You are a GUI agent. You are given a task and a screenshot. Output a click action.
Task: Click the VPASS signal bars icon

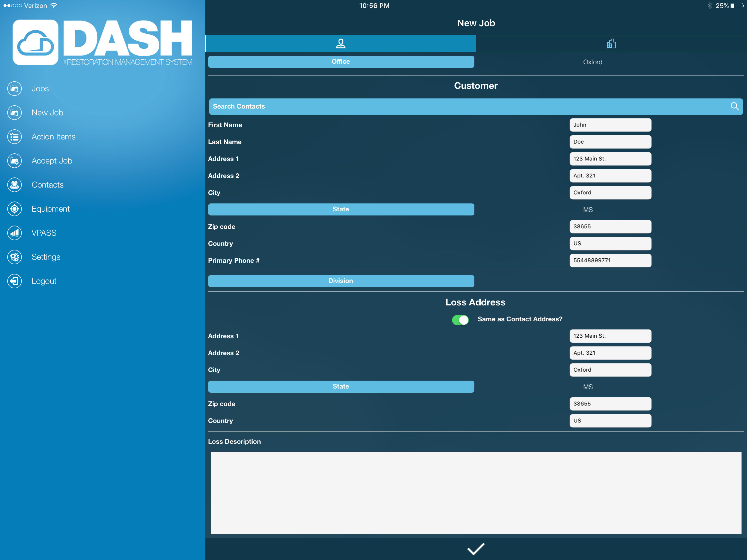tap(14, 233)
